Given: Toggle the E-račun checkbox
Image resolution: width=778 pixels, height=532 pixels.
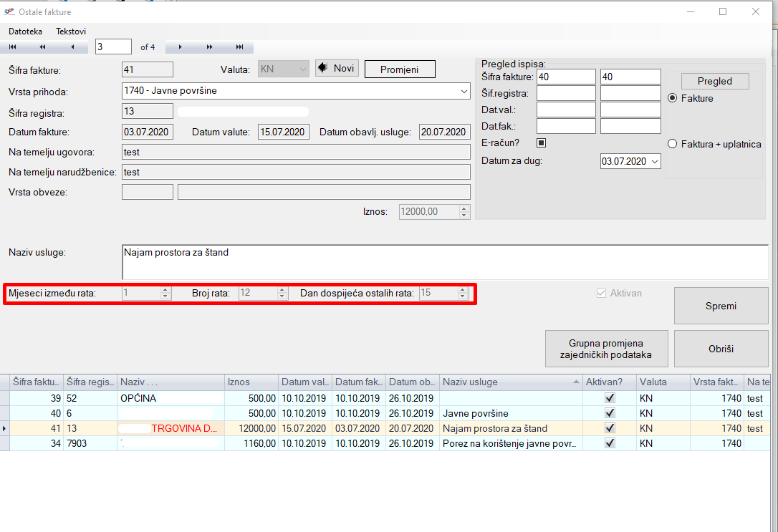Looking at the screenshot, I should (542, 142).
